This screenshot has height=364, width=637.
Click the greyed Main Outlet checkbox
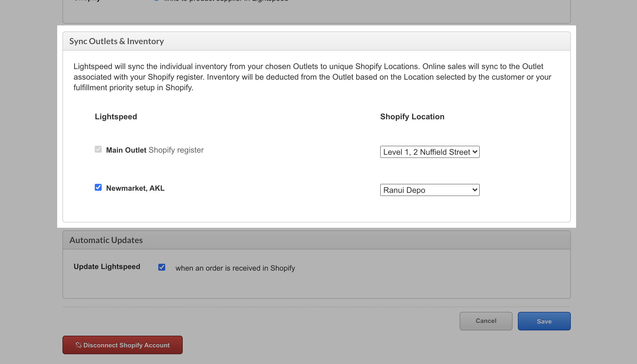coord(98,149)
